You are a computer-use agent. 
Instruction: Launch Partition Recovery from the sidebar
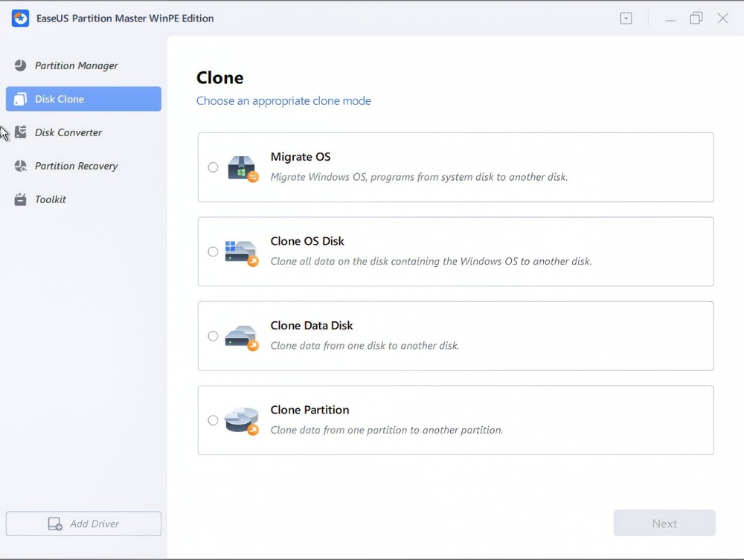(75, 166)
